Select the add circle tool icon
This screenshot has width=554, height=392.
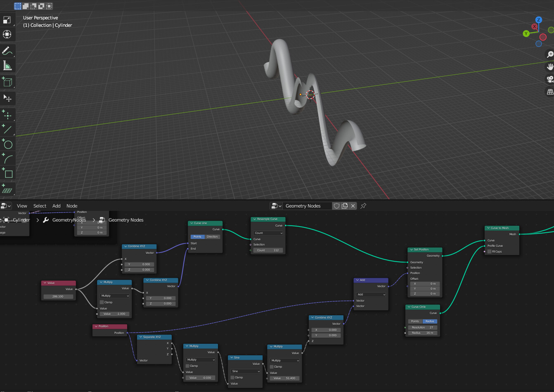(x=7, y=144)
